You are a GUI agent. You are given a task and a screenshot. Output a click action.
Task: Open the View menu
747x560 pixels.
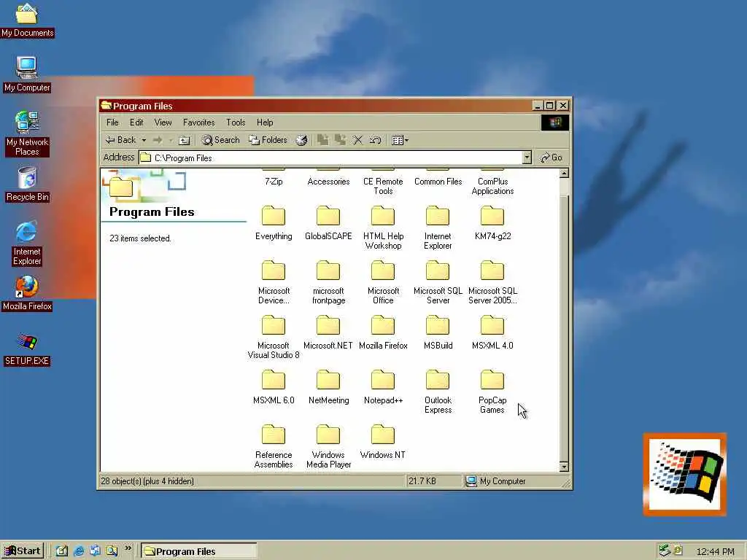tap(163, 122)
